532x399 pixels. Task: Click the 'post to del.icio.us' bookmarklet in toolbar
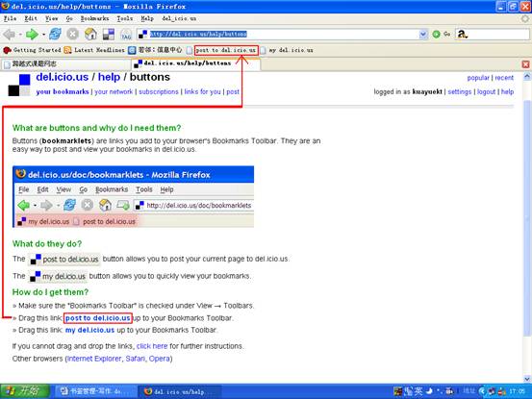tap(226, 50)
